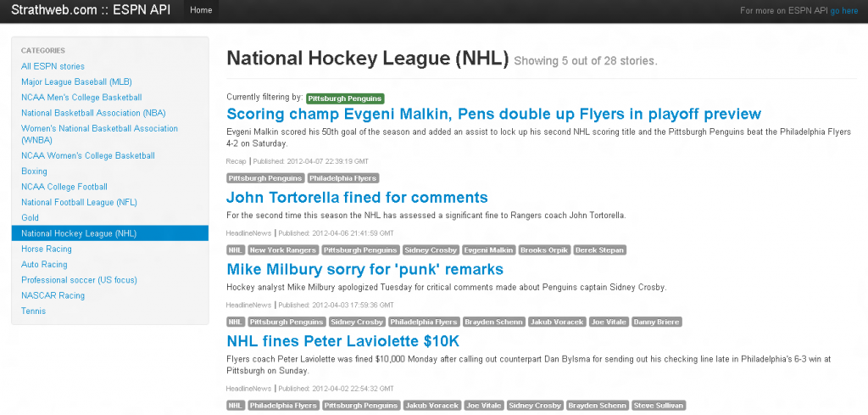The height and width of the screenshot is (415, 868).
Task: Filter by New York Rangers tag
Action: [x=283, y=250]
